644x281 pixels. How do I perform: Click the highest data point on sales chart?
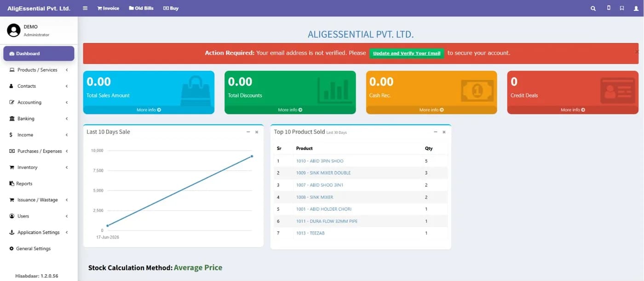pyautogui.click(x=252, y=156)
